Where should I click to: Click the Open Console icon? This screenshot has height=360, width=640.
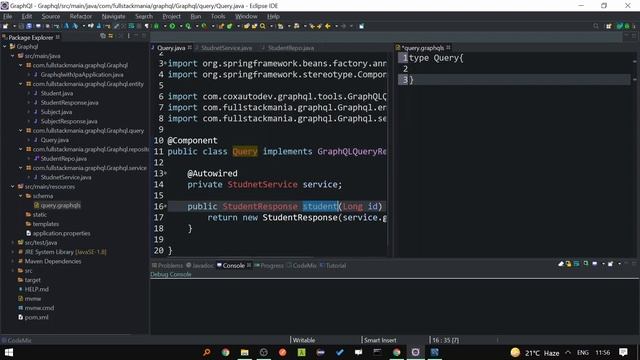tap(610, 264)
